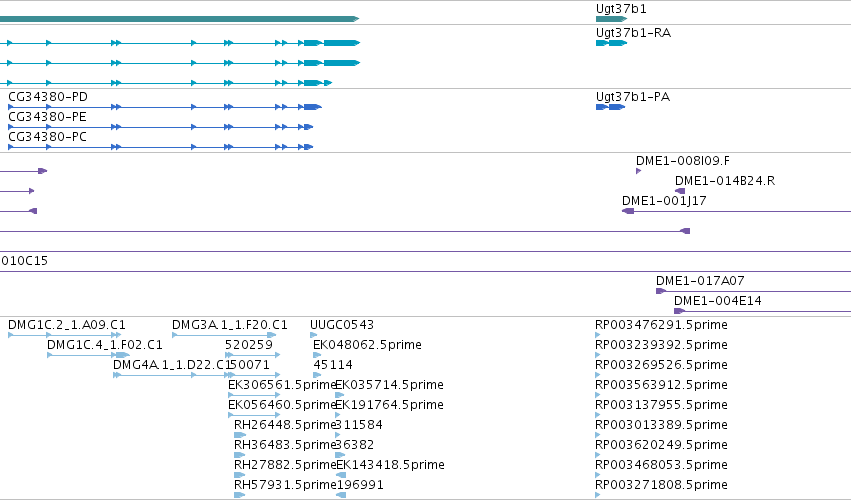Click the DME1-017A07 start arrow glyph
This screenshot has height=500, width=851.
point(661,291)
